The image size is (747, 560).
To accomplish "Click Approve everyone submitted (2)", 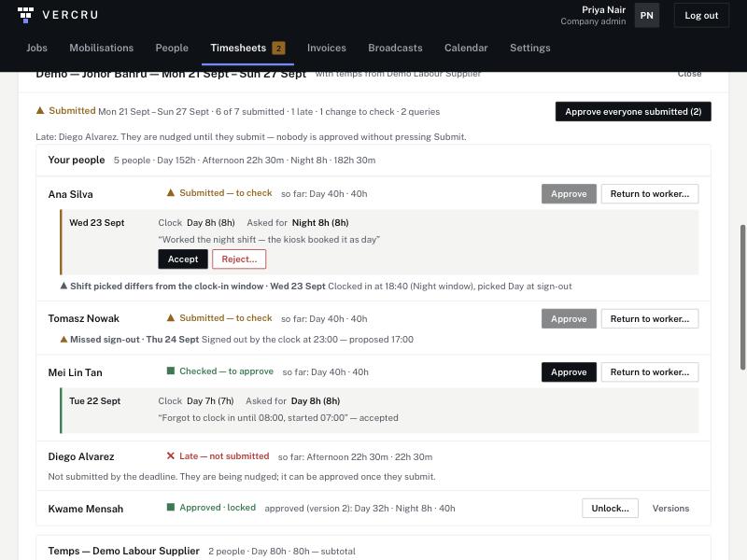I will pyautogui.click(x=633, y=111).
